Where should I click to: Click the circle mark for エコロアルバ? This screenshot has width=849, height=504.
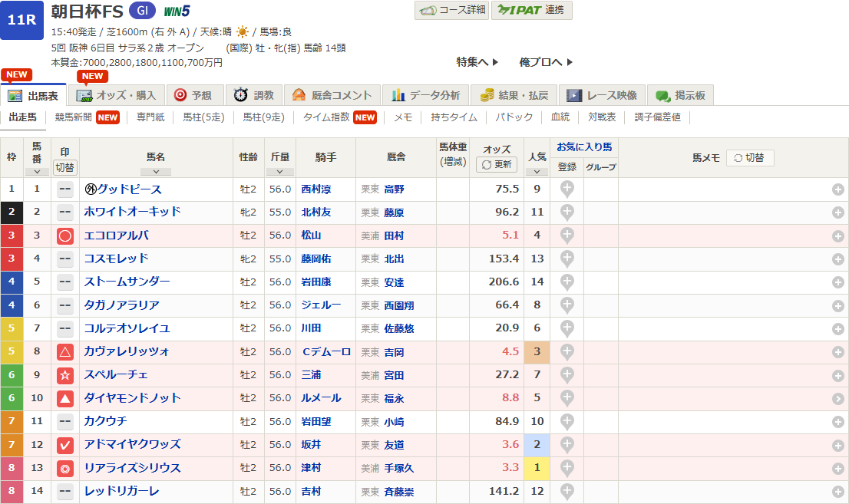[65, 236]
